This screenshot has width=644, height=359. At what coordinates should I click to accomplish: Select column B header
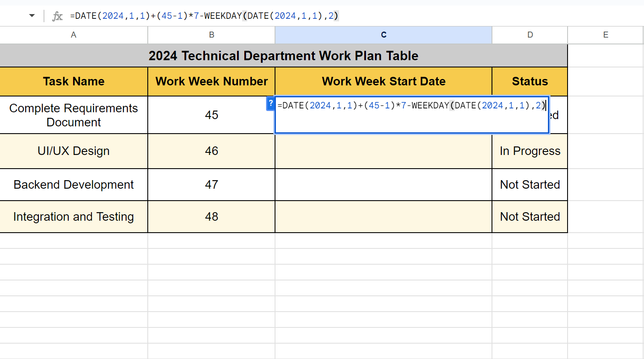coord(211,35)
